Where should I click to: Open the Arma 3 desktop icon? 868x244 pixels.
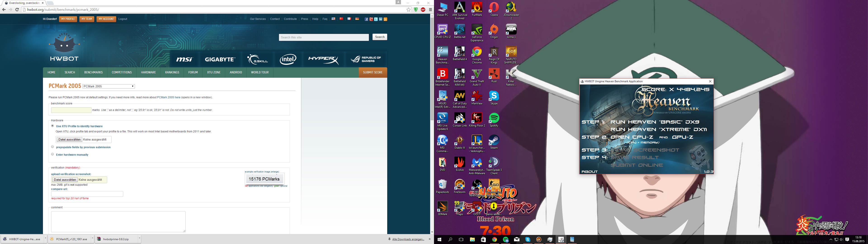[x=511, y=31]
